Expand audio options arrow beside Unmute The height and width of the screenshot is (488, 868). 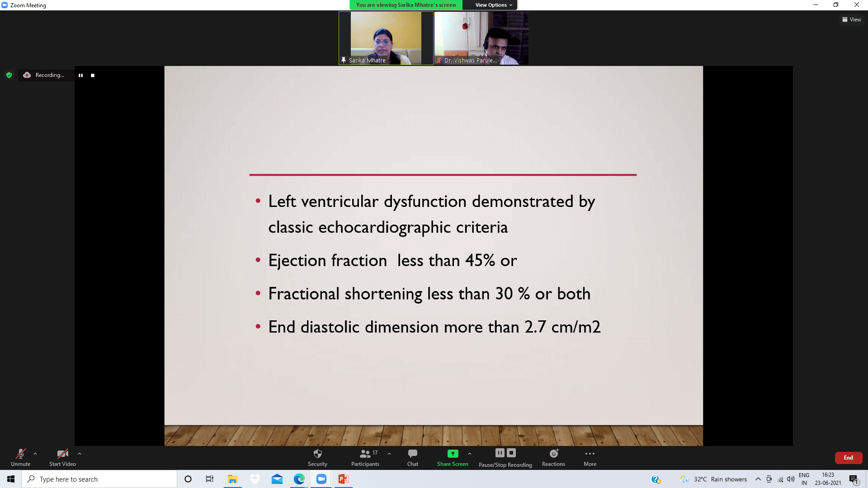pos(35,454)
